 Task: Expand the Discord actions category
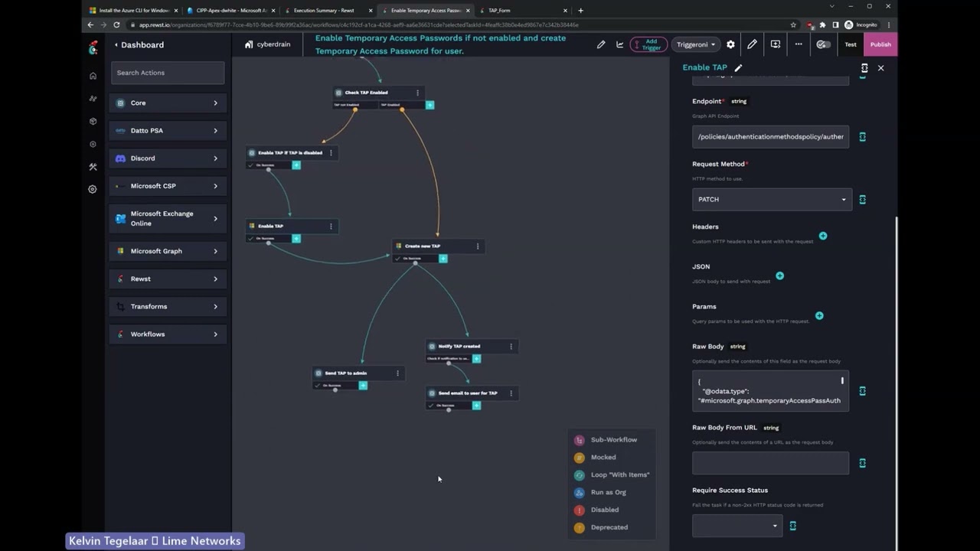click(168, 158)
